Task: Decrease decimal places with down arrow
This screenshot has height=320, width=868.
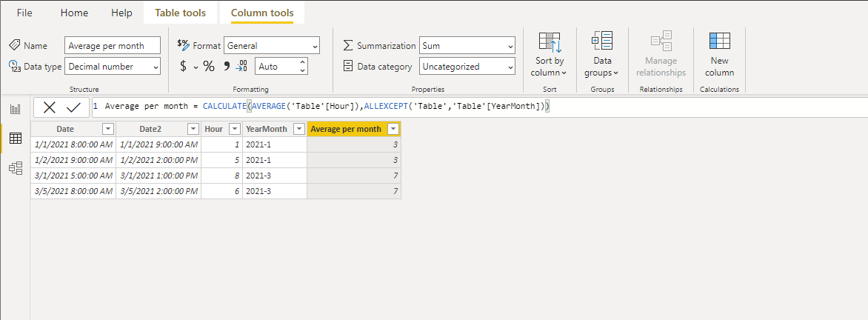Action: click(302, 70)
